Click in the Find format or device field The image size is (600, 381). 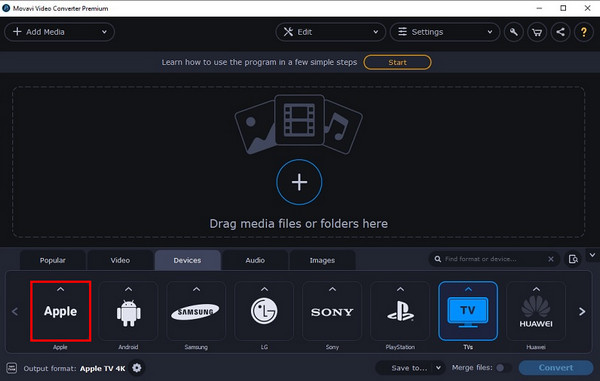click(x=493, y=259)
